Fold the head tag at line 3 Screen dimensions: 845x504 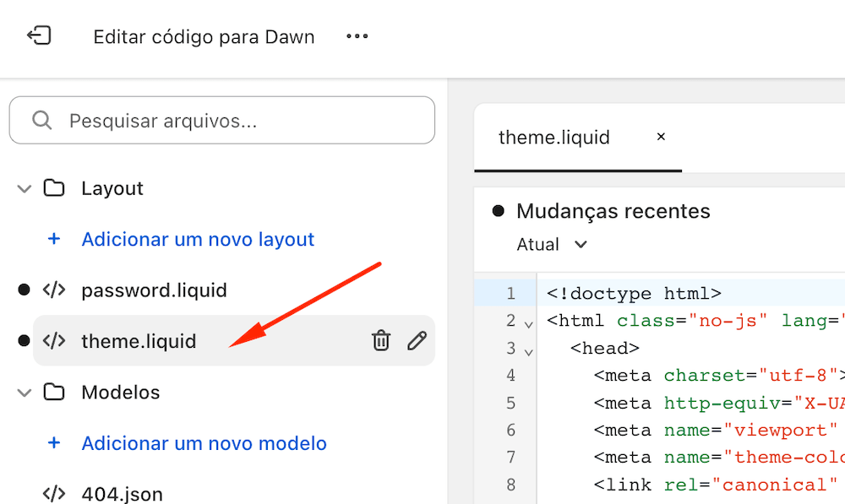(529, 351)
